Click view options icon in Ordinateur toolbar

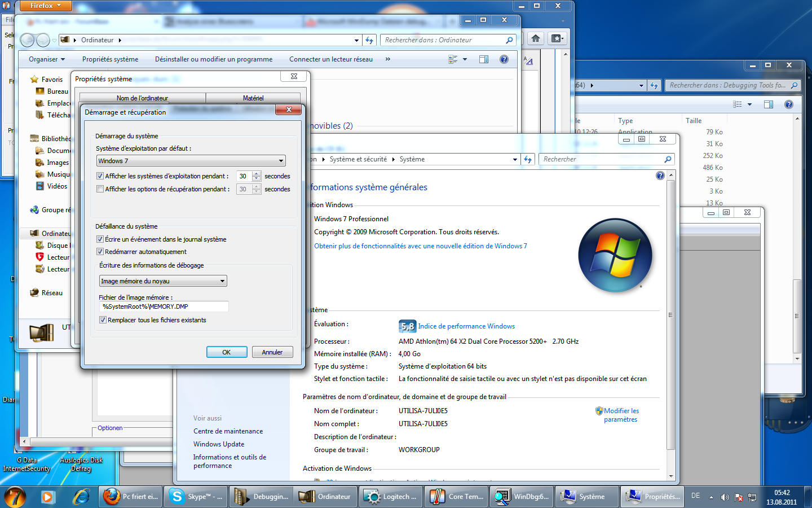[x=453, y=59]
